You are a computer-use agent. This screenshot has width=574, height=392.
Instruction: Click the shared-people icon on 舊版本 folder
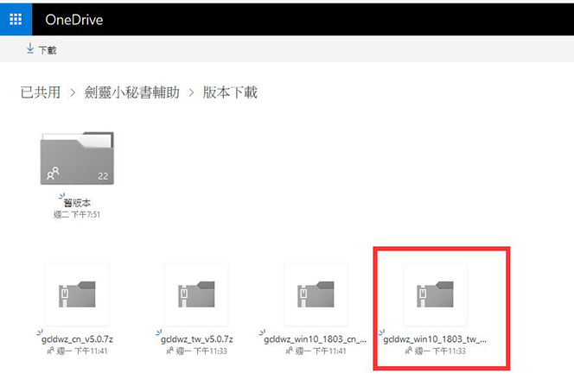54,174
